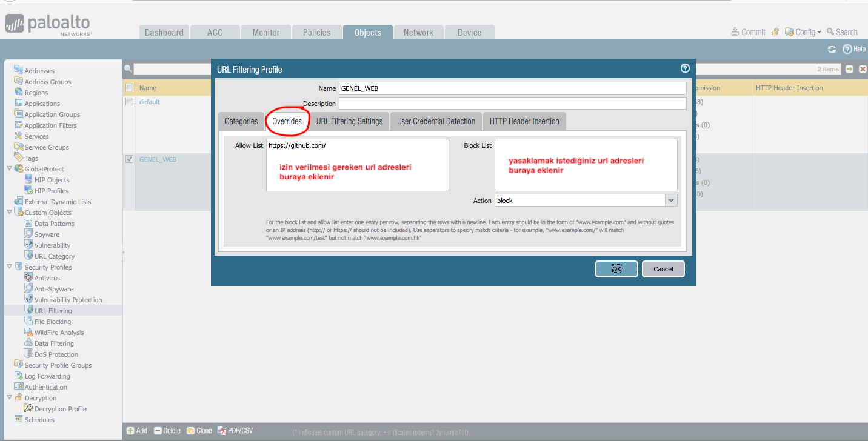This screenshot has width=868, height=441.
Task: Check the default profile row checkbox
Action: 129,102
